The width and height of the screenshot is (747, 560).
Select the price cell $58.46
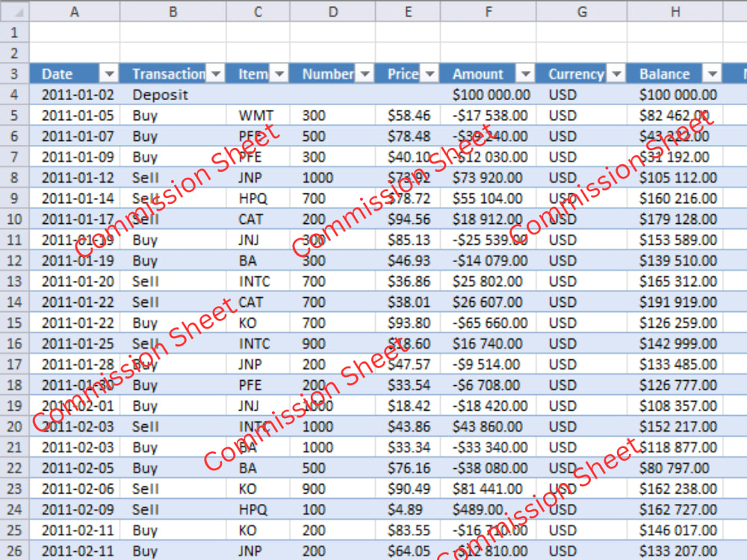[408, 115]
